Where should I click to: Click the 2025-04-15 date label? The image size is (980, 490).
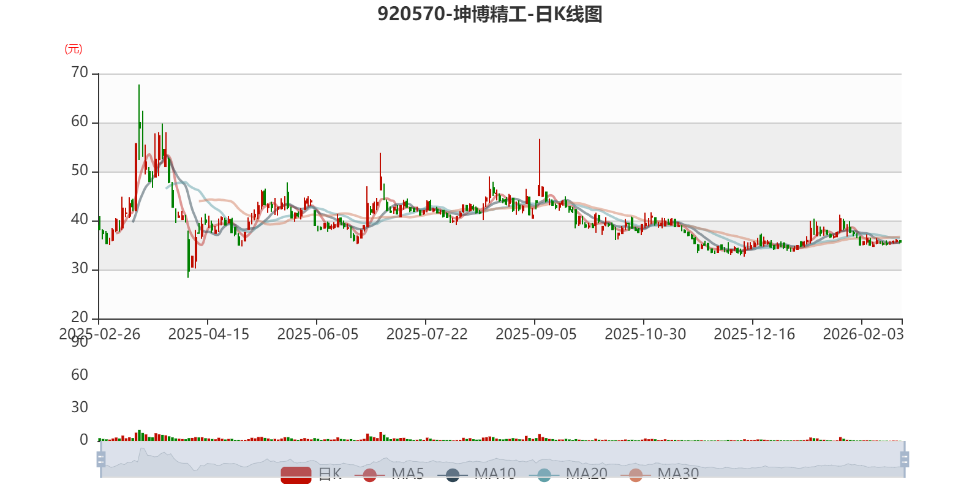click(208, 334)
